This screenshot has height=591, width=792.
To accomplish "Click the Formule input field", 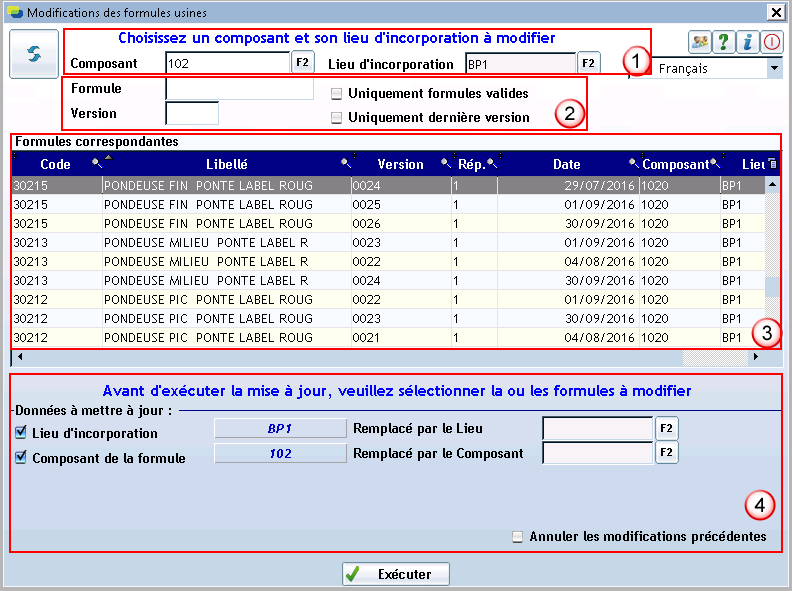I will click(x=239, y=89).
